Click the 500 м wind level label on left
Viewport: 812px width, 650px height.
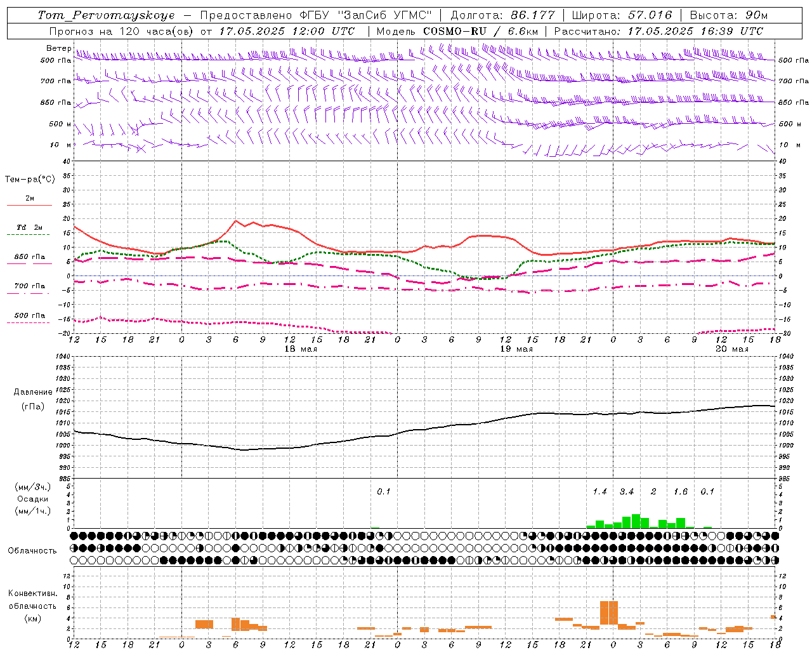point(60,124)
